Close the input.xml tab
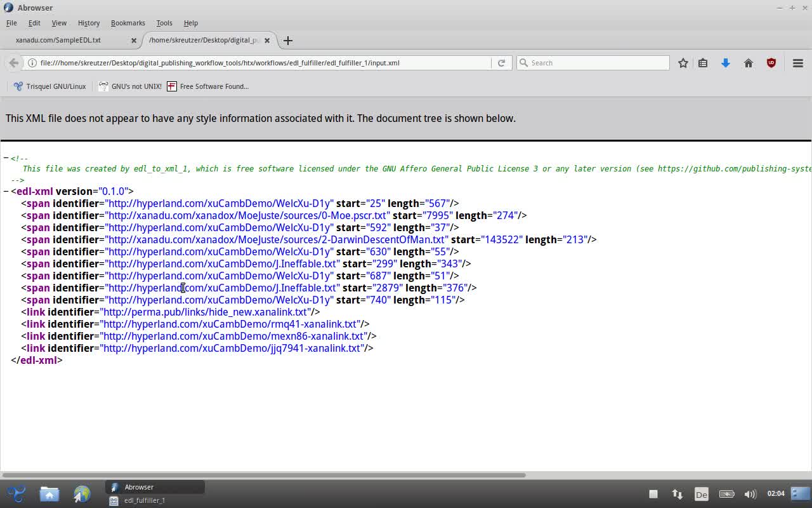Viewport: 812px width, 508px height. click(267, 40)
